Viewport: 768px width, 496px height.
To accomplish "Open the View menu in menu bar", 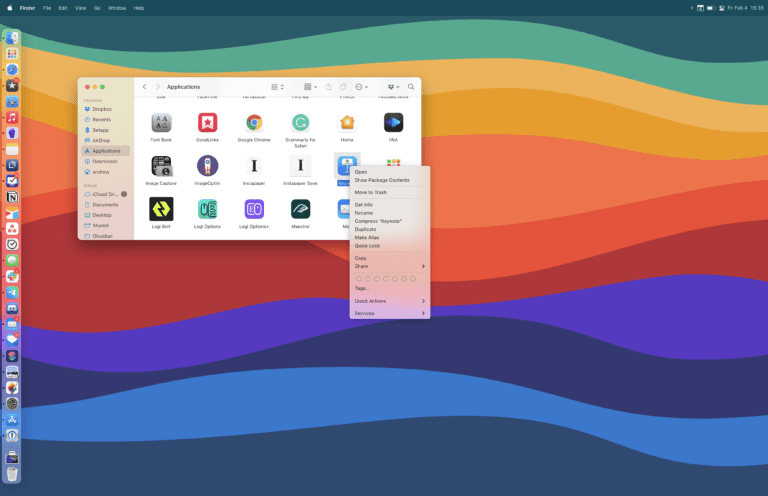I will point(80,8).
